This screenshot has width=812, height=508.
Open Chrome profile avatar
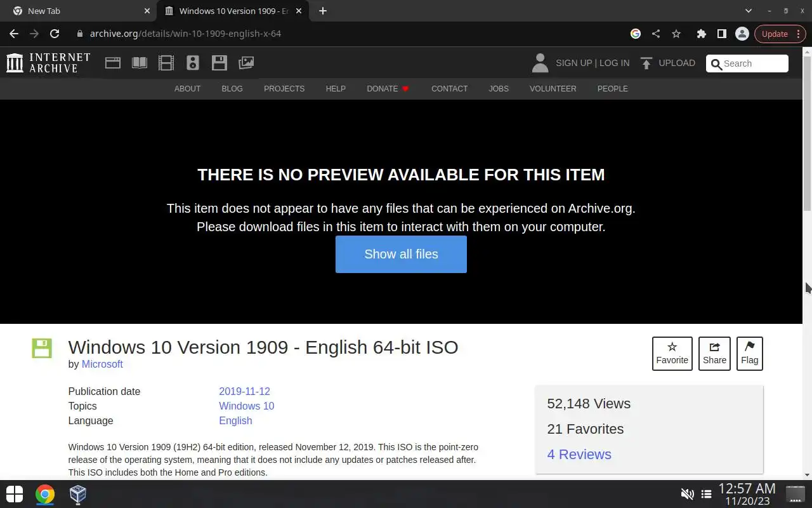click(742, 34)
